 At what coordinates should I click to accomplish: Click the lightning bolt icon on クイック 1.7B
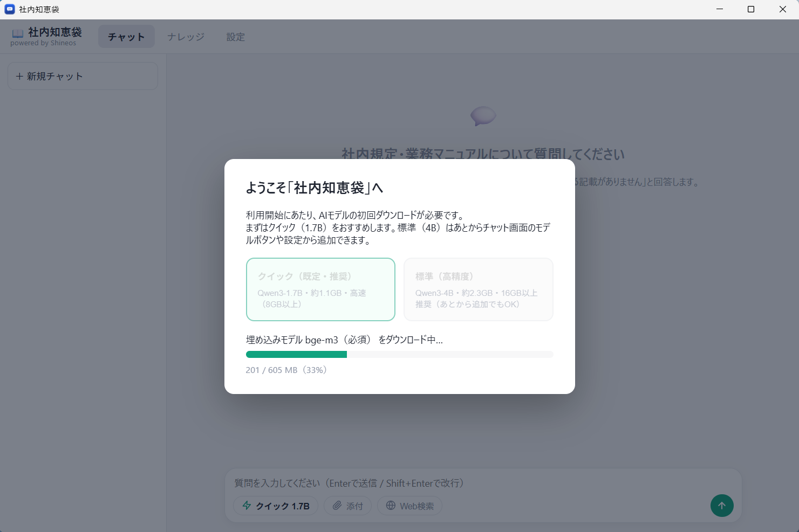pos(247,506)
